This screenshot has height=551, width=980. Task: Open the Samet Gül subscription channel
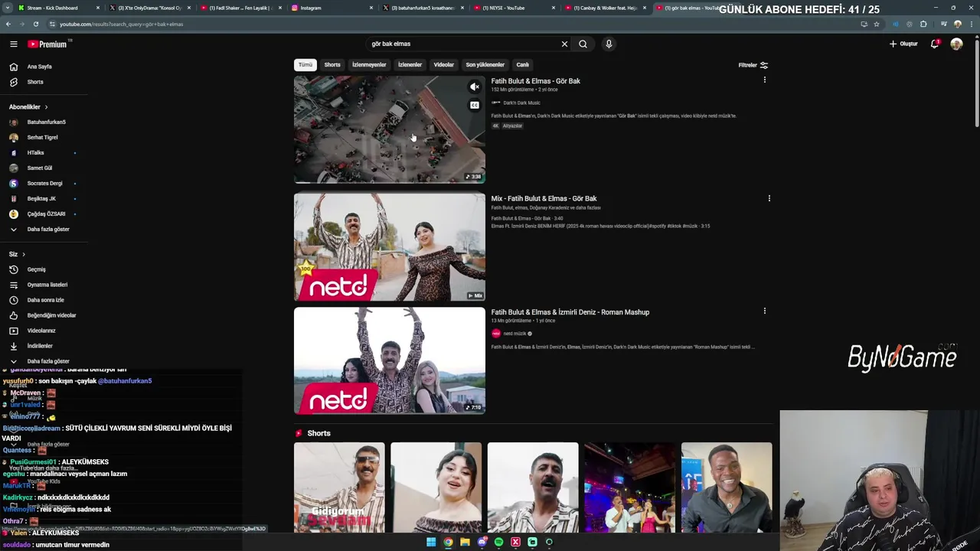[x=40, y=168]
